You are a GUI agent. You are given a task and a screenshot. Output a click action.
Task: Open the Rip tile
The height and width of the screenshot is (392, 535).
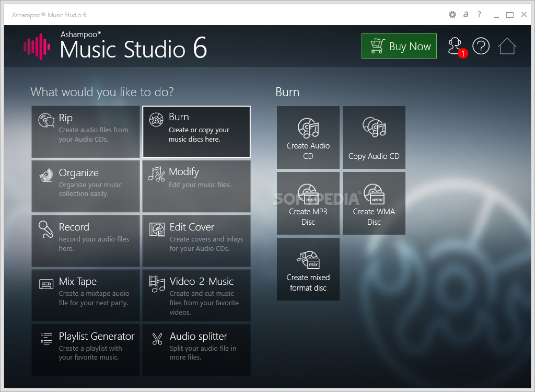tap(86, 132)
